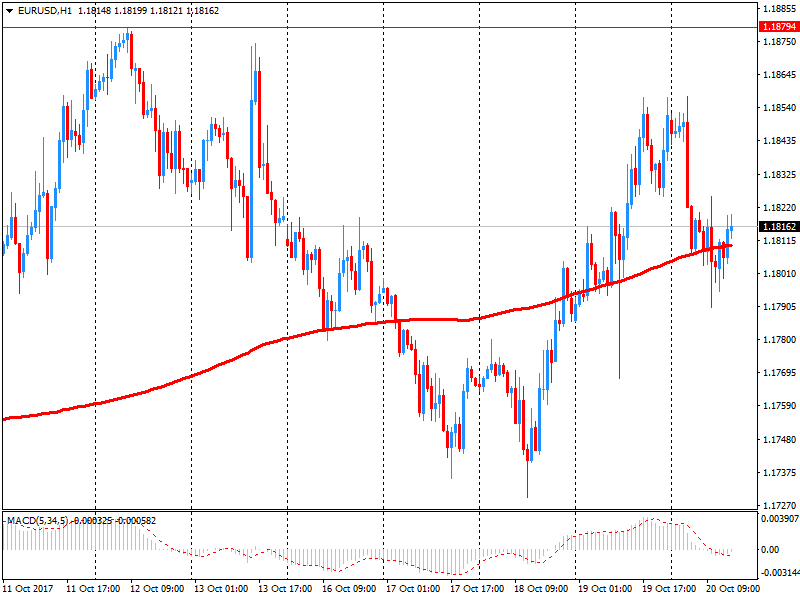Click price scale value 1.18435
Viewport: 800px width, 600px height.
pos(779,141)
